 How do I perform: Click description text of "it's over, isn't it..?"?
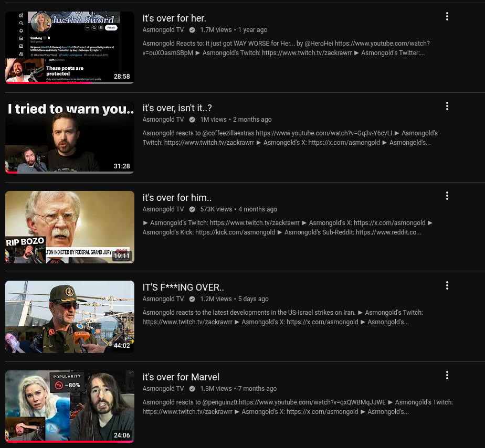pyautogui.click(x=290, y=138)
